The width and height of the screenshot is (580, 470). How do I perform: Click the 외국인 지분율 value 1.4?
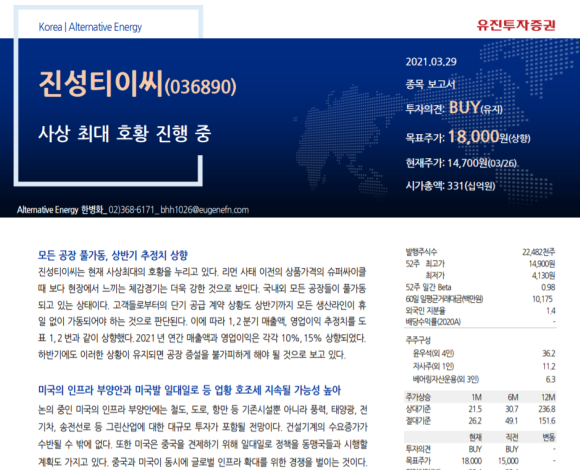pos(550,311)
